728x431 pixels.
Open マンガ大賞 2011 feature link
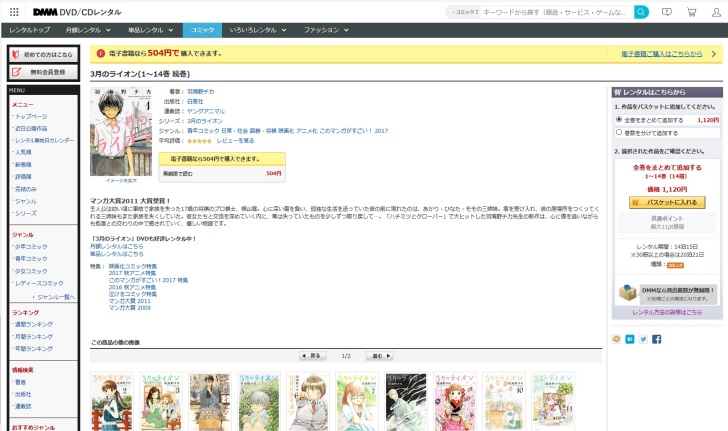[x=130, y=301]
